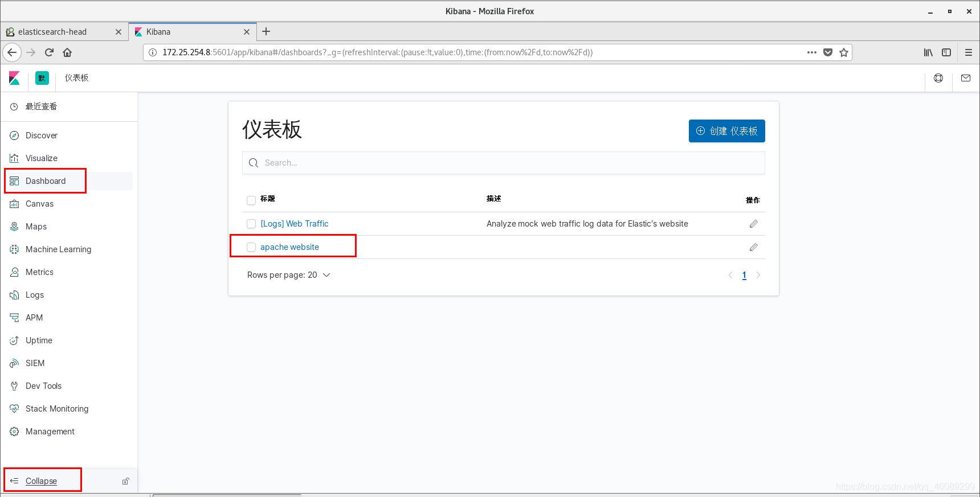The height and width of the screenshot is (497, 980).
Task: Click the Stack Monitoring heartbeat icon
Action: [x=14, y=409]
